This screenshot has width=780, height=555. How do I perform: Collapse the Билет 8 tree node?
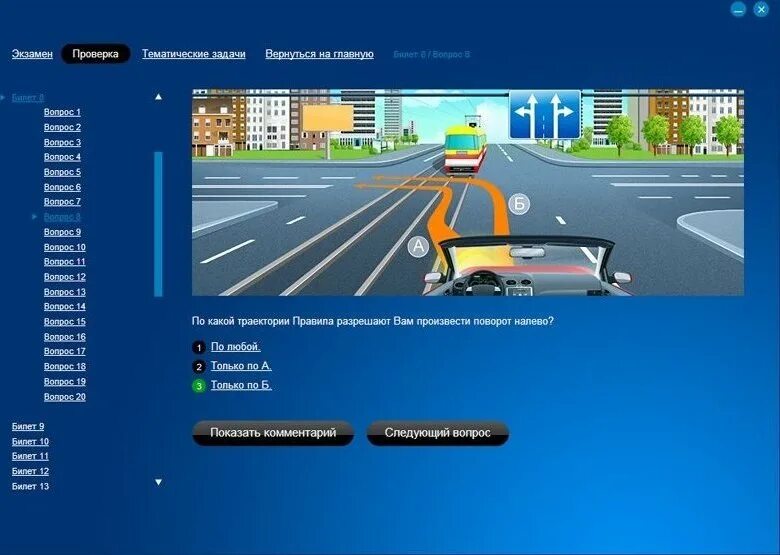coord(28,97)
